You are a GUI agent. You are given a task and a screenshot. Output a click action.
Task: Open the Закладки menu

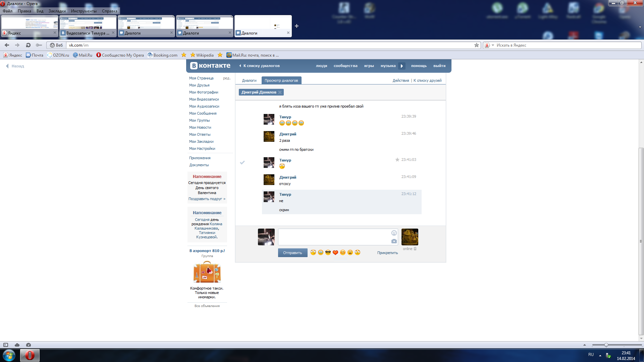click(x=57, y=11)
